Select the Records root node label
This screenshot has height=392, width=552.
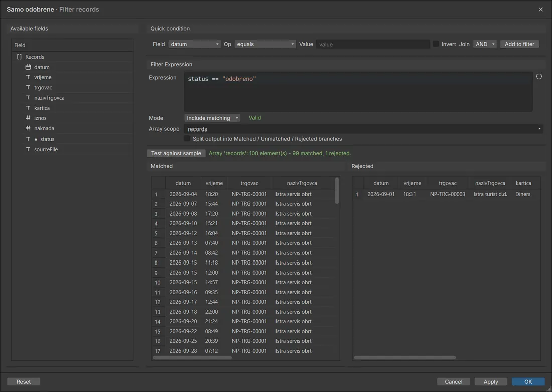click(x=35, y=57)
